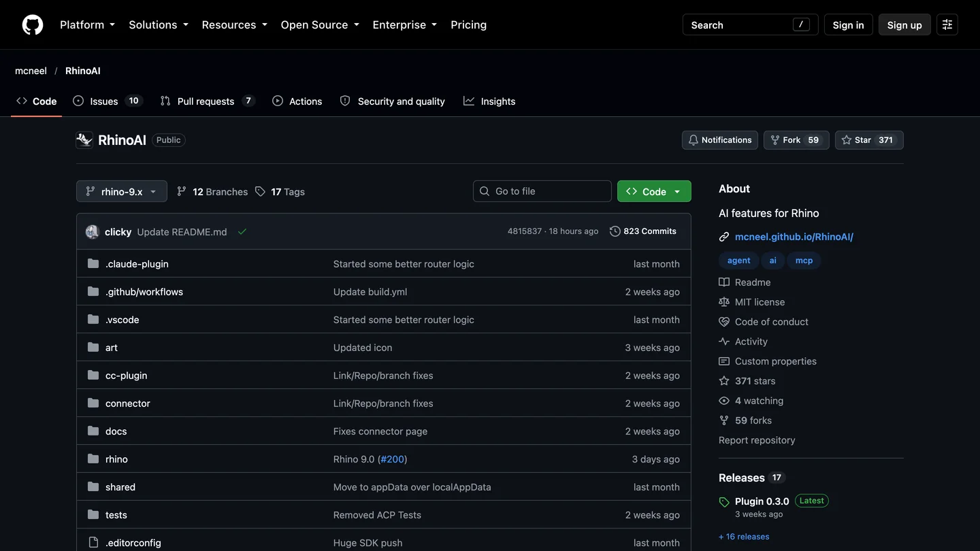This screenshot has width=980, height=551.
Task: Click the docs folder icon
Action: pos(93,431)
